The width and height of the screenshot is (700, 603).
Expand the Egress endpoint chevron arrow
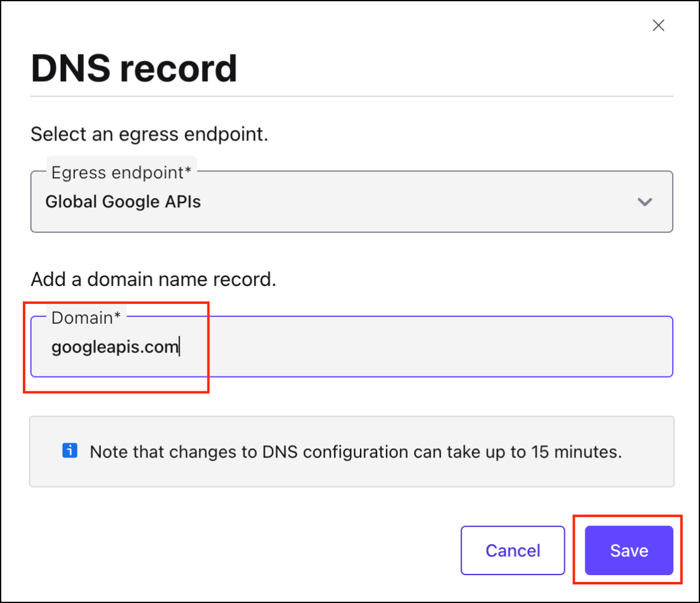pyautogui.click(x=645, y=202)
